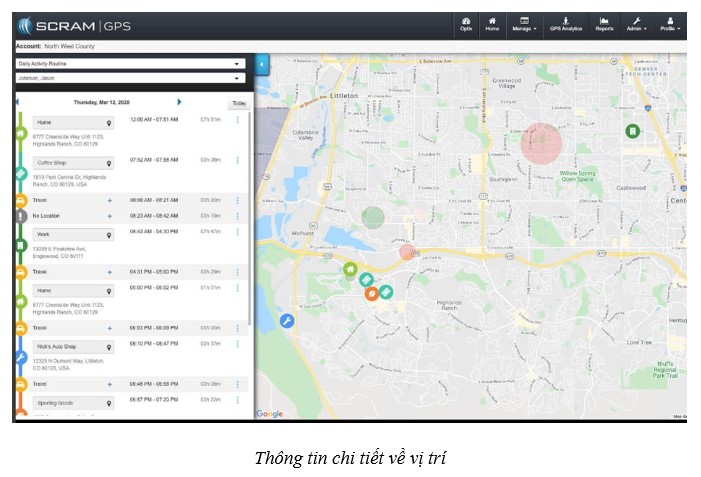Open the Reports section

[x=604, y=25]
